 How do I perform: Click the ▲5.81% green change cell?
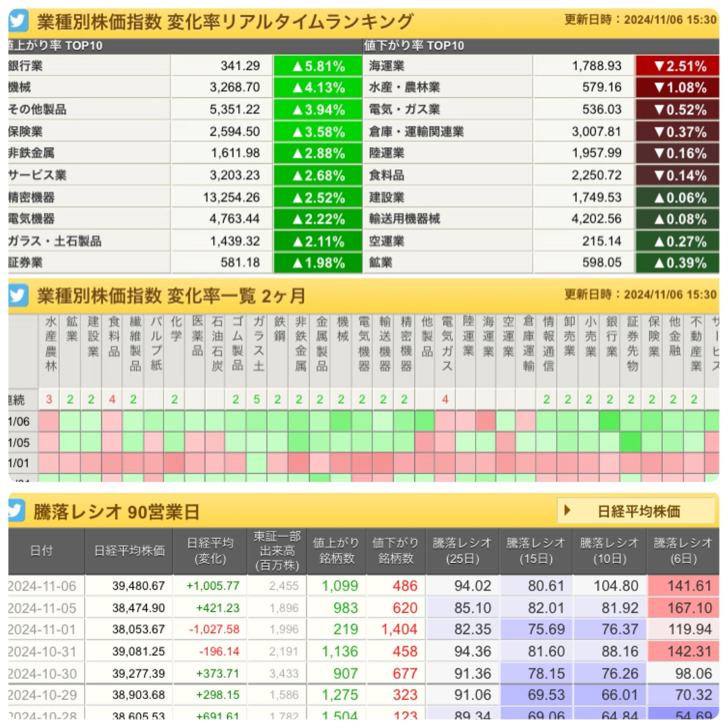click(318, 66)
